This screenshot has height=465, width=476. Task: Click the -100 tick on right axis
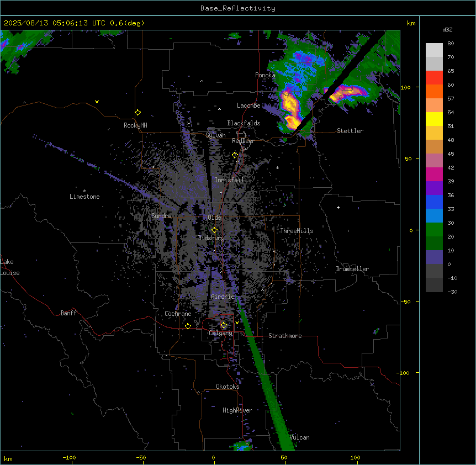tap(404, 373)
